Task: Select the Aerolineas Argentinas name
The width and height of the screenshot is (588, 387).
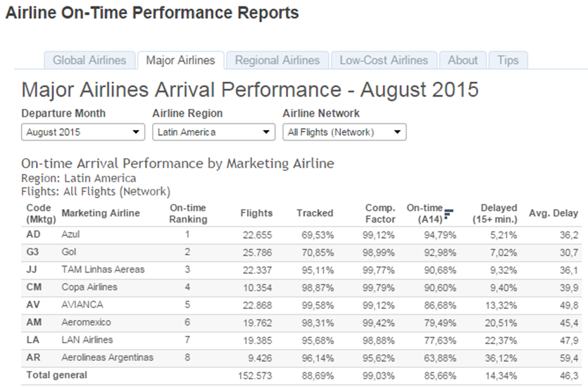Action: tap(107, 357)
